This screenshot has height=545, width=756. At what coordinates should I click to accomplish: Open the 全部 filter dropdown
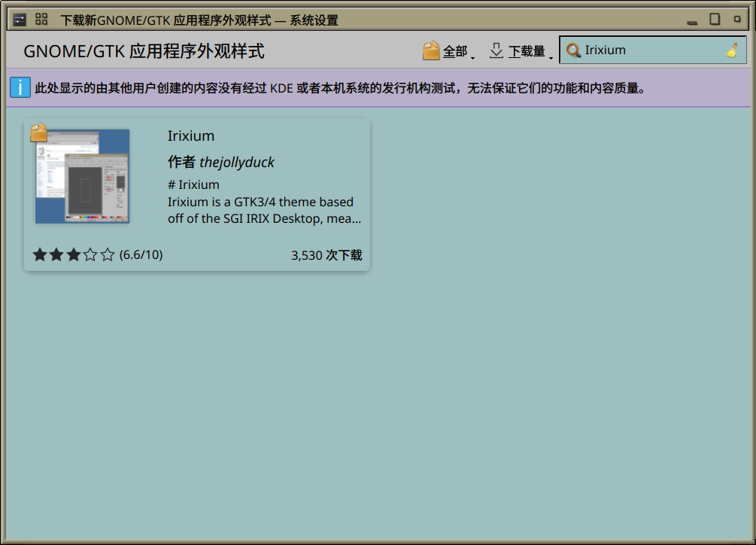(455, 51)
